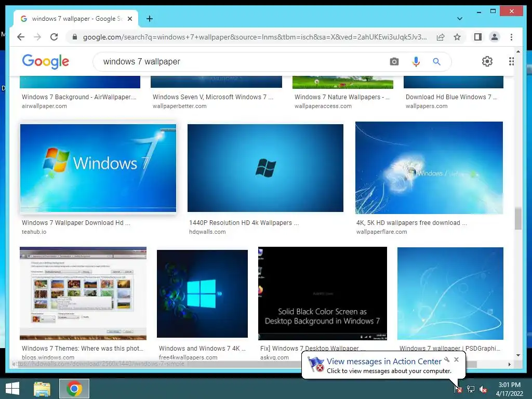Click the muted volume tray icon

[483, 389]
